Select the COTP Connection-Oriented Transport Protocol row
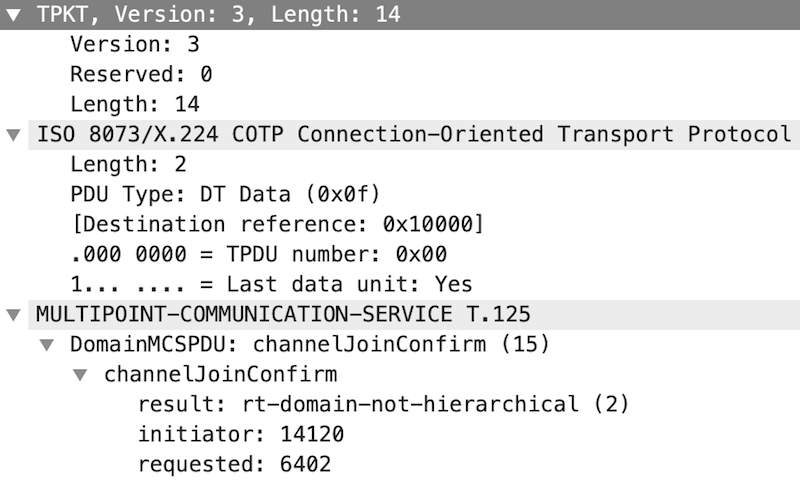 (414, 134)
